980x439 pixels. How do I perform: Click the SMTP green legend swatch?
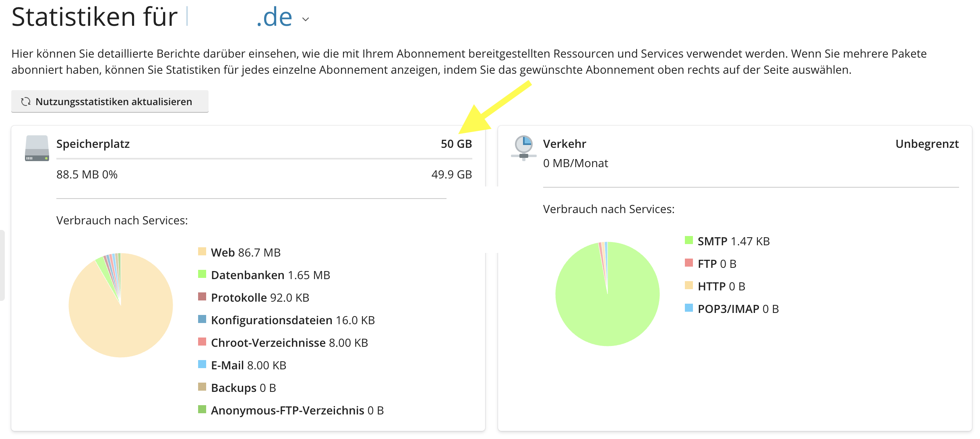pyautogui.click(x=689, y=240)
